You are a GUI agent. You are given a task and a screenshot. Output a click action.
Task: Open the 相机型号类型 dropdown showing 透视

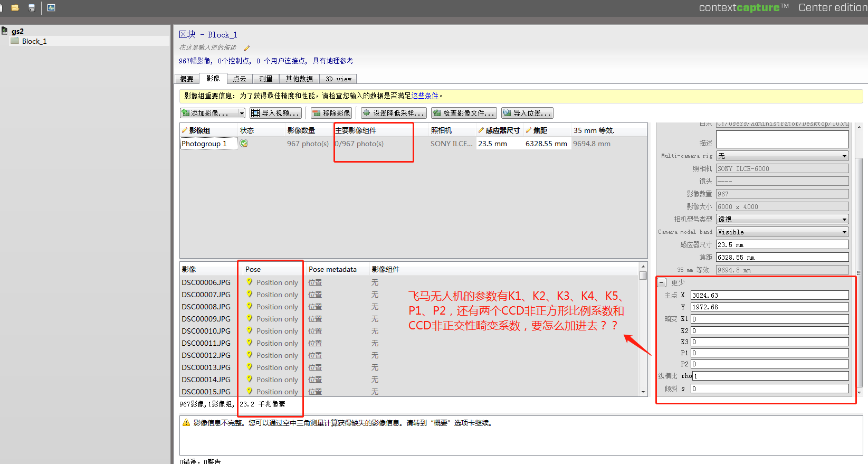pyautogui.click(x=782, y=219)
